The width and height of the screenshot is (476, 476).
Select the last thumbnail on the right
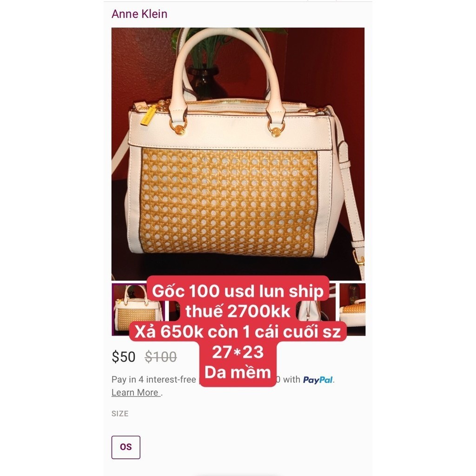coord(352,309)
